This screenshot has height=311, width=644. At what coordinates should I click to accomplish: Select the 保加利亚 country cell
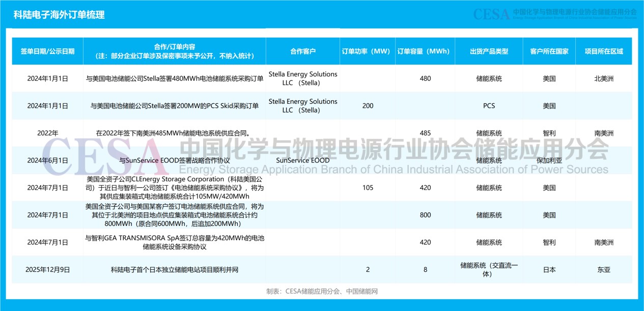pyautogui.click(x=549, y=160)
